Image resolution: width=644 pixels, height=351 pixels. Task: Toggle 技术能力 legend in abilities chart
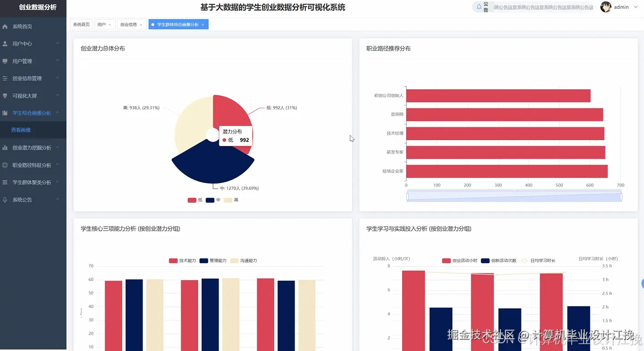182,261
